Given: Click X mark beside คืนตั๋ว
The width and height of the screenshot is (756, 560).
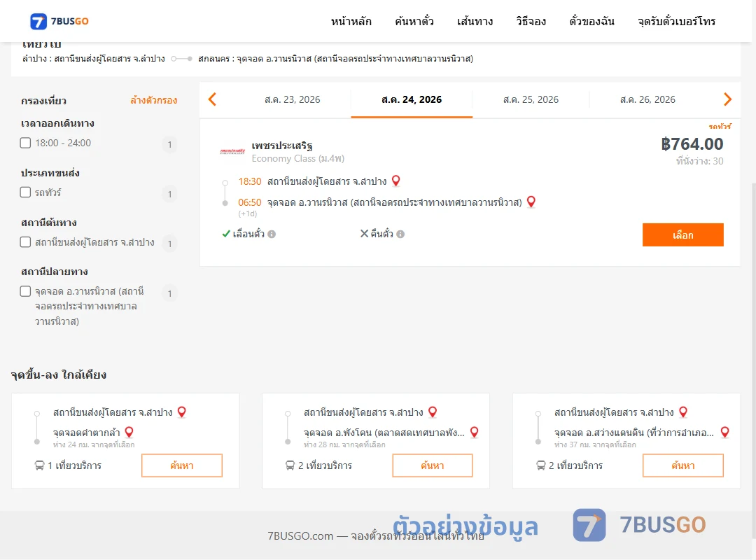Looking at the screenshot, I should click(x=364, y=234).
